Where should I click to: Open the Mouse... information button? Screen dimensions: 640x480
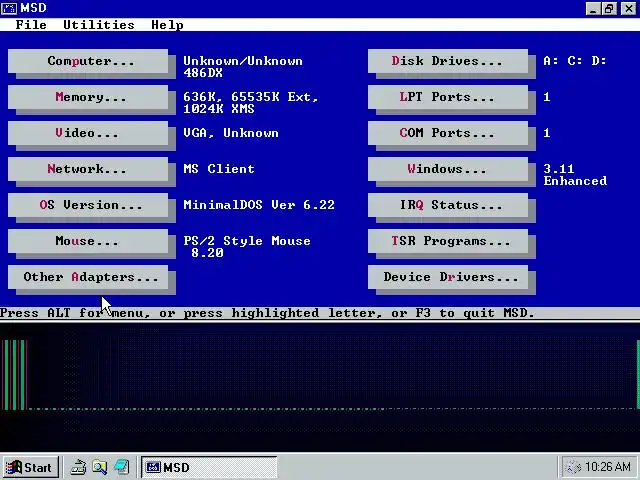[88, 241]
